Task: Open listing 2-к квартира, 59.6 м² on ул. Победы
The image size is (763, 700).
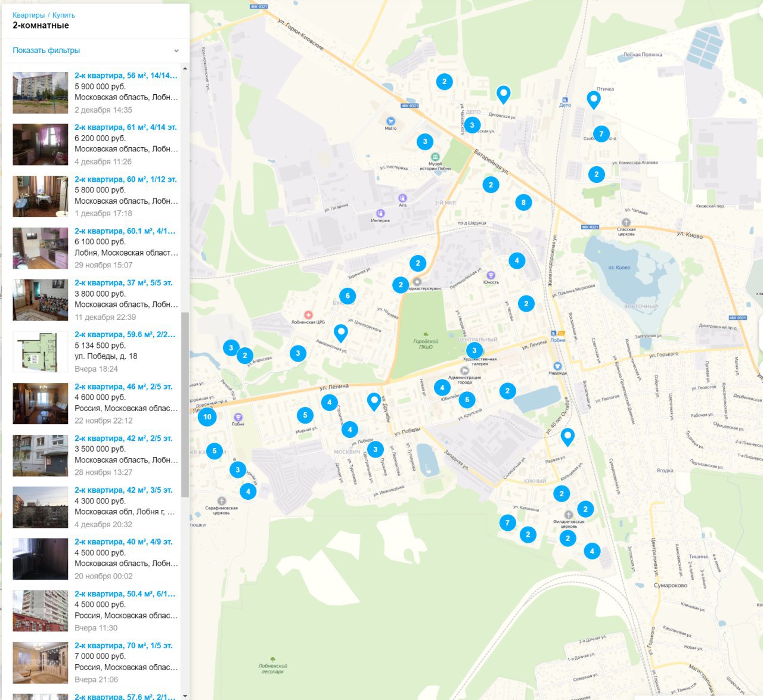Action: click(x=125, y=335)
